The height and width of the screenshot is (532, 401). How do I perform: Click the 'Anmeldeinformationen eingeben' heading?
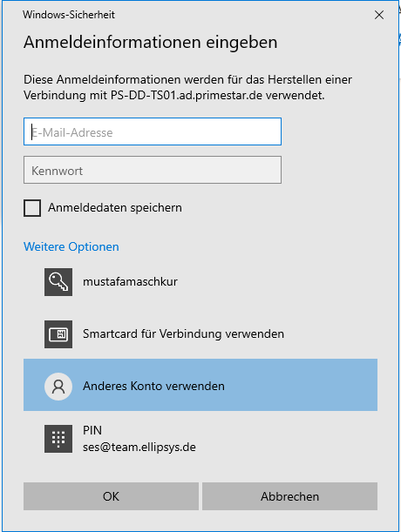(x=151, y=43)
